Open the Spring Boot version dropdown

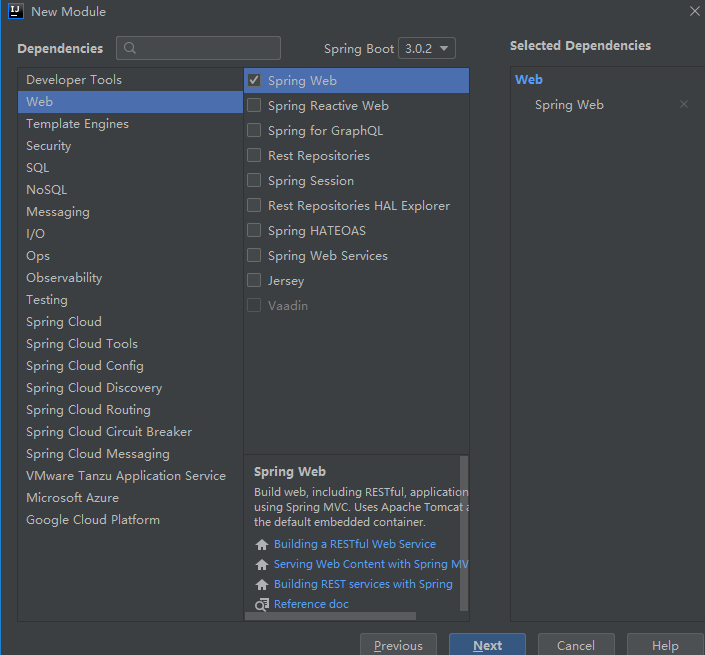(x=427, y=48)
